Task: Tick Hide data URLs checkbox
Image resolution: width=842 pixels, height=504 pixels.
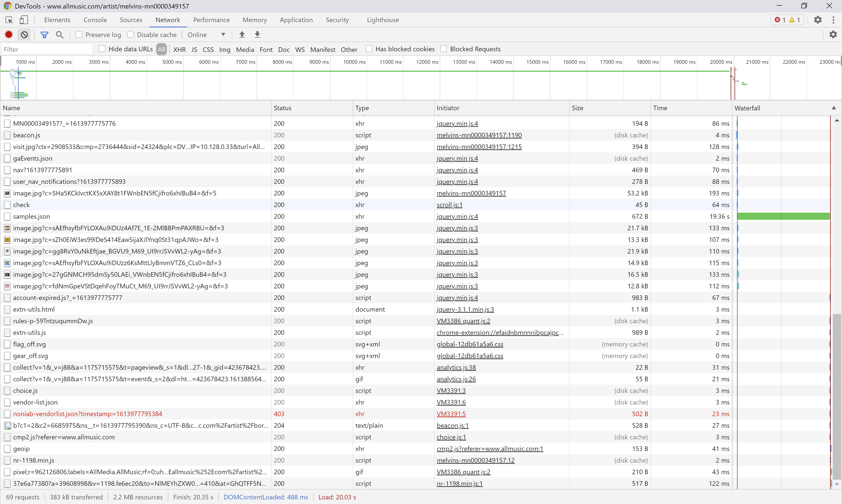Action: [102, 49]
